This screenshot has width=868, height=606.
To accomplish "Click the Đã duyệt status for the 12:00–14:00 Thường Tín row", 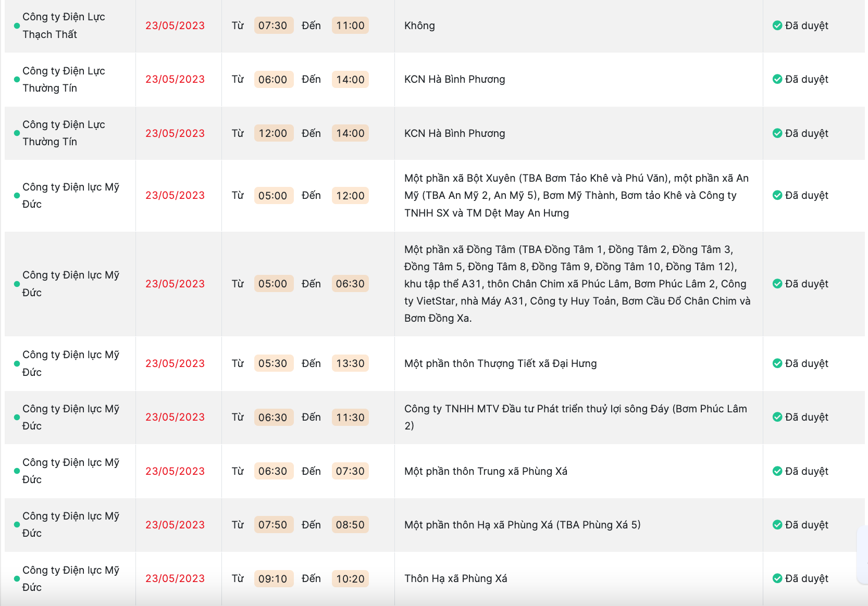I will [807, 133].
